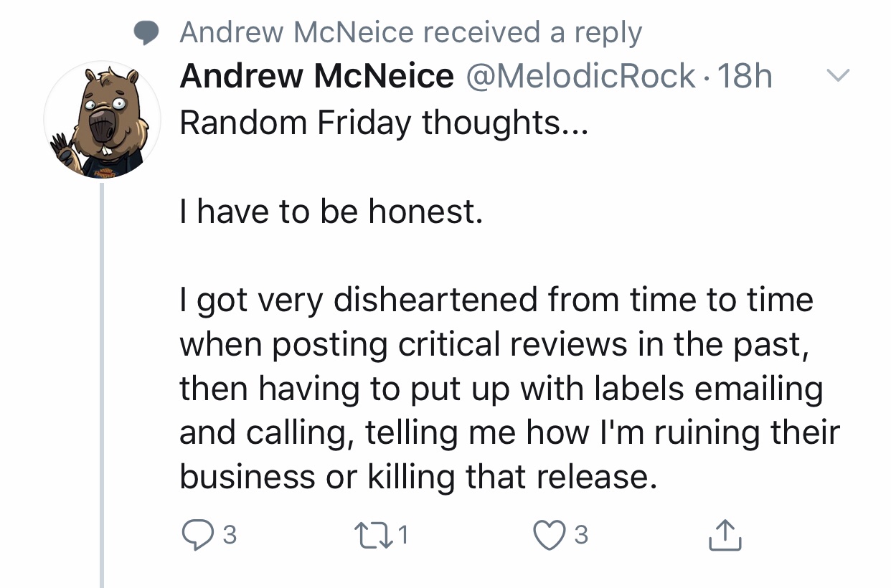This screenshot has height=588, width=891.
Task: Click the 18h timestamp of the tweet
Action: 745,76
